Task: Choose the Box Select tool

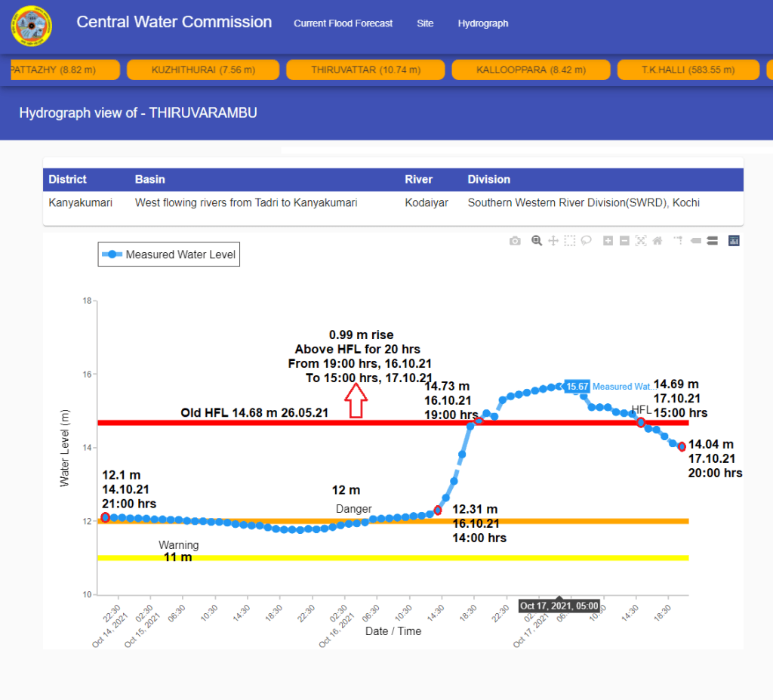Action: coord(569,241)
